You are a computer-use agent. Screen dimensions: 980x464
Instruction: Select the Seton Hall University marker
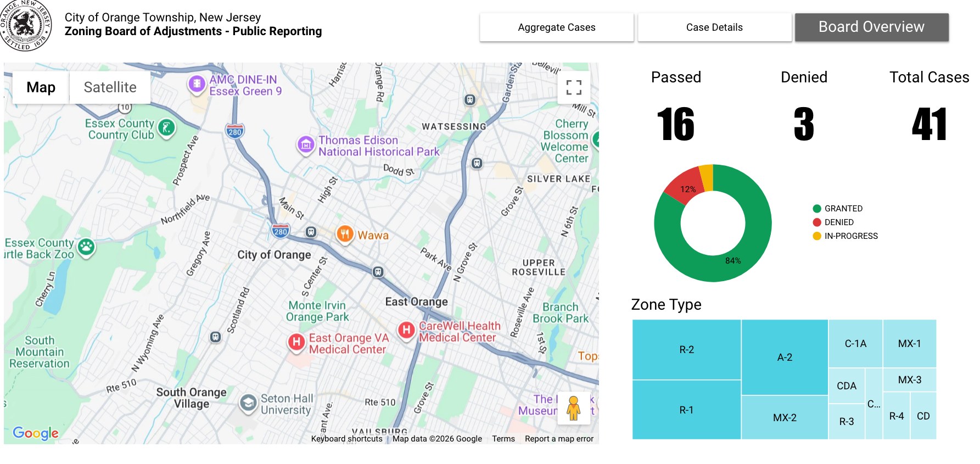248,404
